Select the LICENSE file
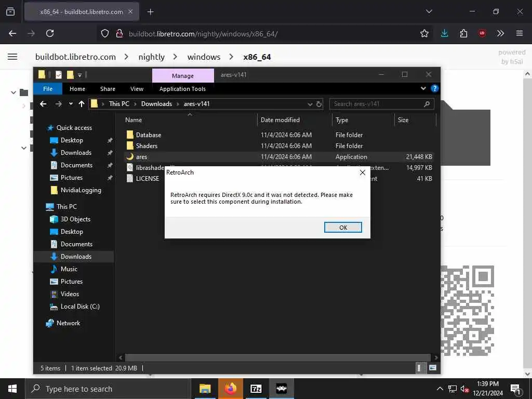 click(x=147, y=179)
